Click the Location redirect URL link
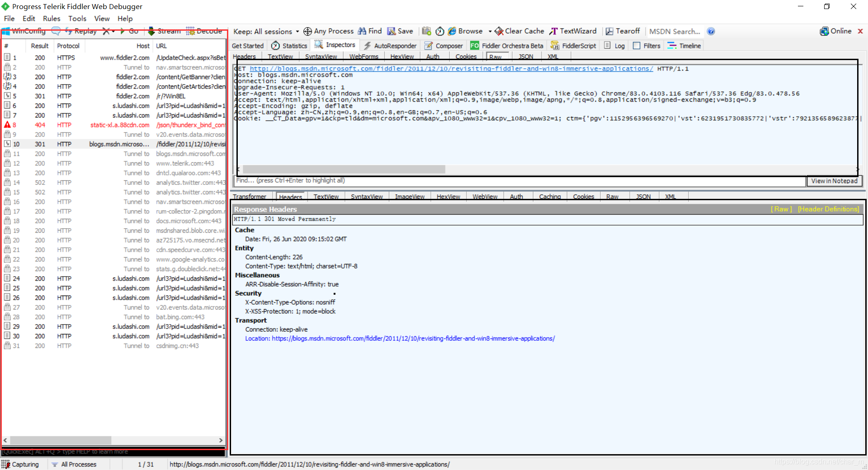 (x=413, y=338)
